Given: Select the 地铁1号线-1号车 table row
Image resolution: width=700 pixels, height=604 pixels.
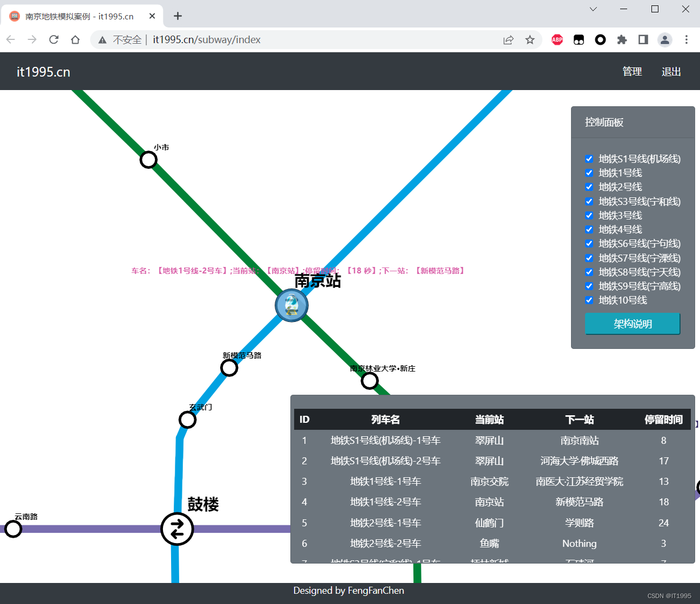Looking at the screenshot, I should (492, 482).
